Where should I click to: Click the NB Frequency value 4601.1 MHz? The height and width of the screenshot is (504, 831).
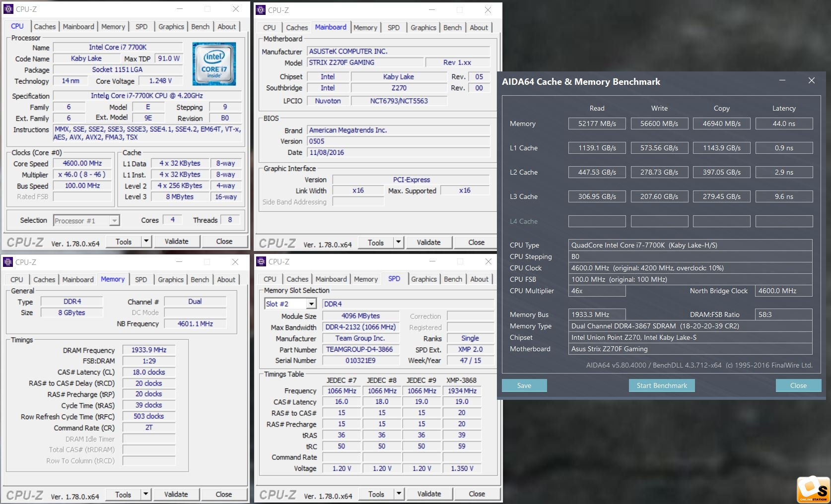pos(195,324)
